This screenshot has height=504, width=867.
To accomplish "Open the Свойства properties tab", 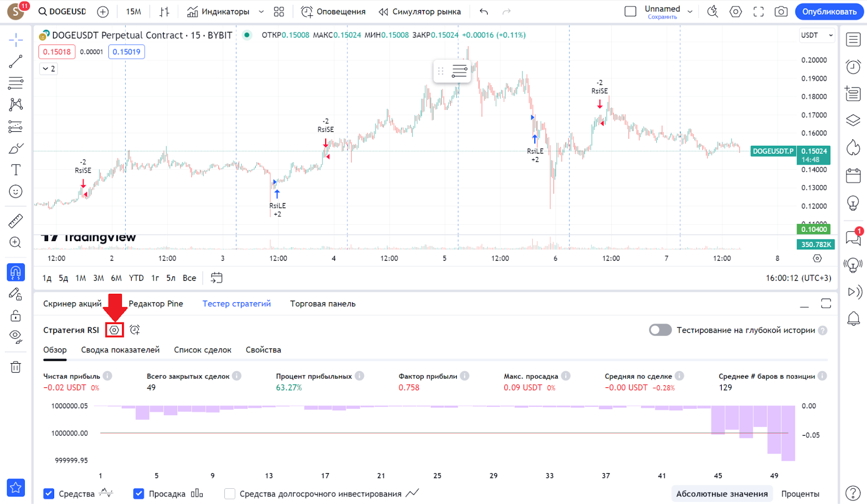I will point(263,350).
